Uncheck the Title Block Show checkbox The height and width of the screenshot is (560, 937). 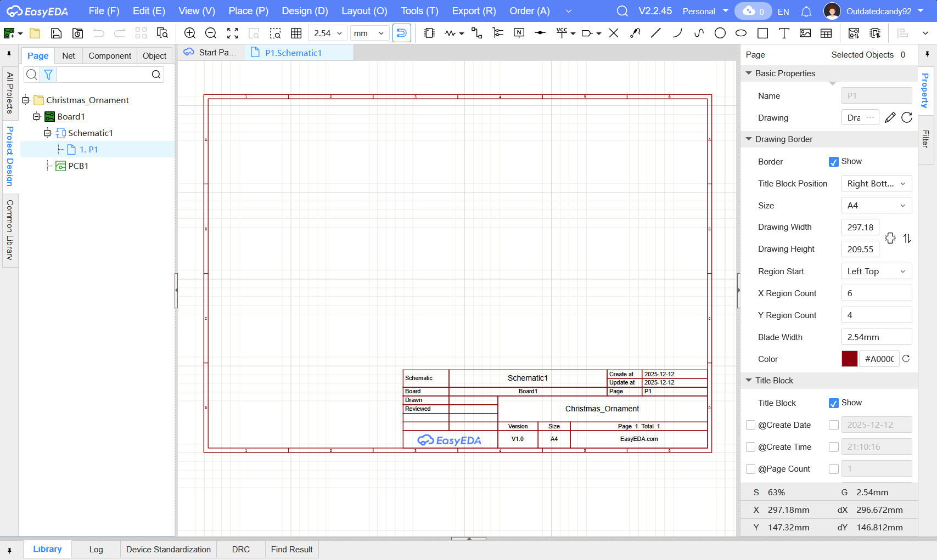pyautogui.click(x=834, y=403)
